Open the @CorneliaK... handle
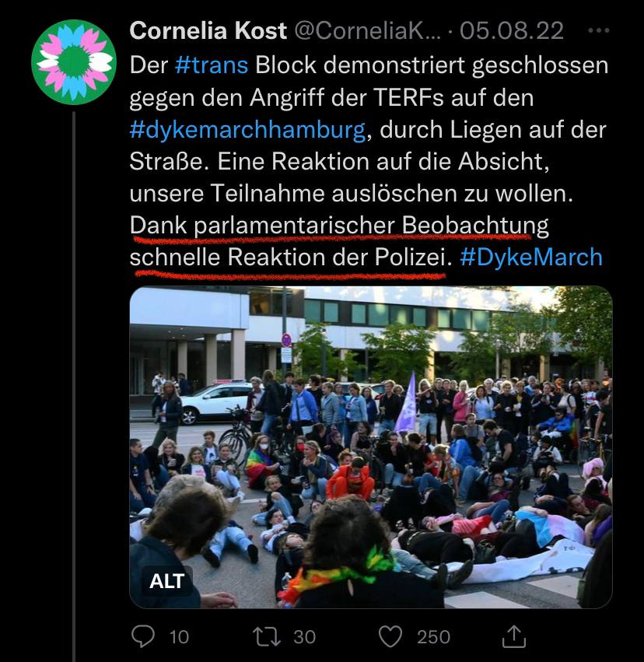Image resolution: width=644 pixels, height=662 pixels. tap(367, 31)
